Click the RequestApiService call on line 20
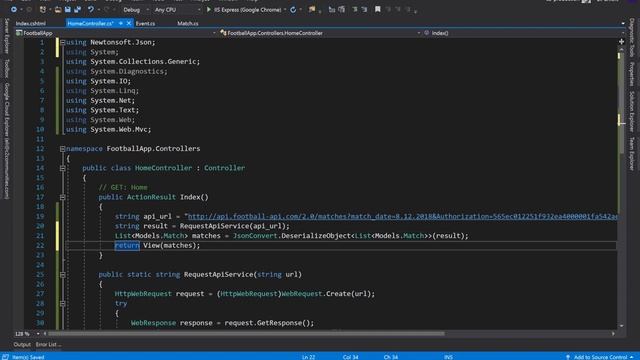Screen dimensions: 640x360 [x=214, y=226]
